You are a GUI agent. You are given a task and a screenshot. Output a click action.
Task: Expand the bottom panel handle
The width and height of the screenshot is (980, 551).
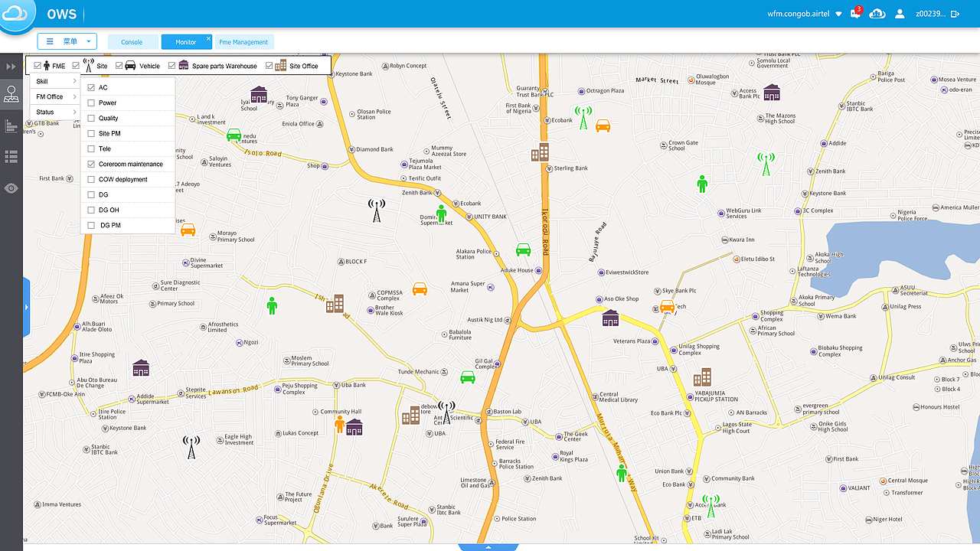point(488,547)
